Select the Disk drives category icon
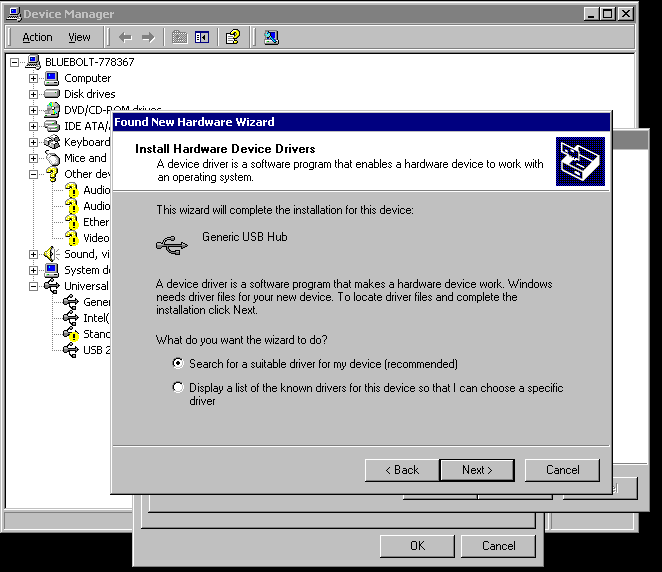 click(x=52, y=94)
